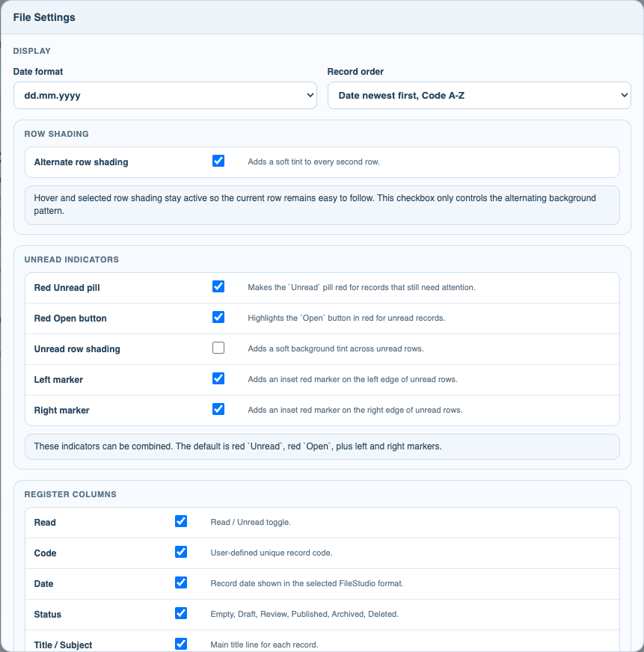Click the "Makes the `Unread` pill red" description
Screen dimensions: 644x652
[x=361, y=287]
